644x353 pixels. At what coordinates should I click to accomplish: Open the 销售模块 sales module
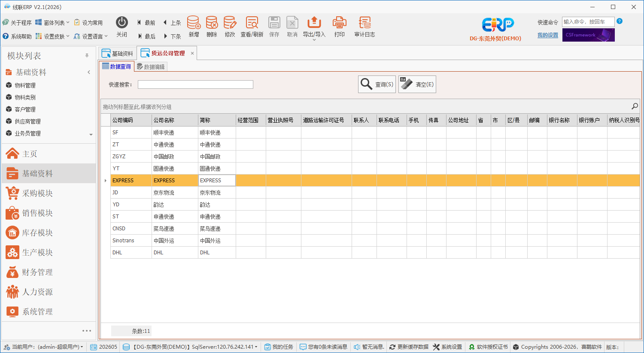[49, 213]
